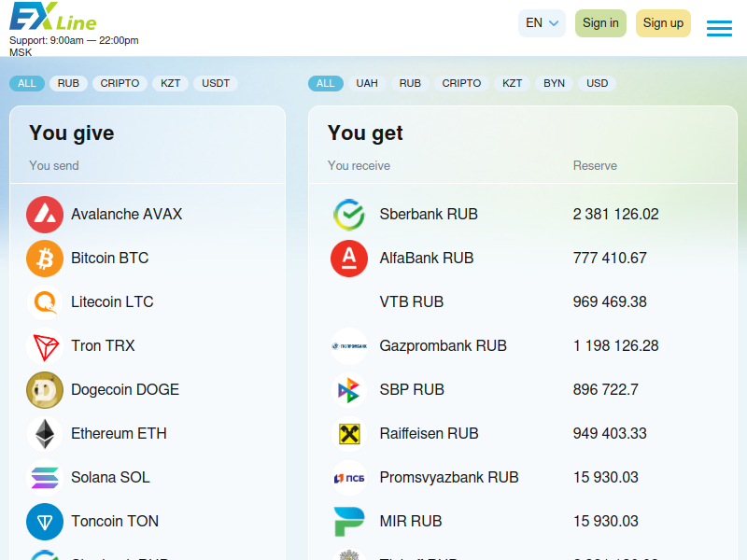Viewport: 747px width, 560px height.
Task: Choose Ethereum ETH to send
Action: pyautogui.click(x=148, y=434)
